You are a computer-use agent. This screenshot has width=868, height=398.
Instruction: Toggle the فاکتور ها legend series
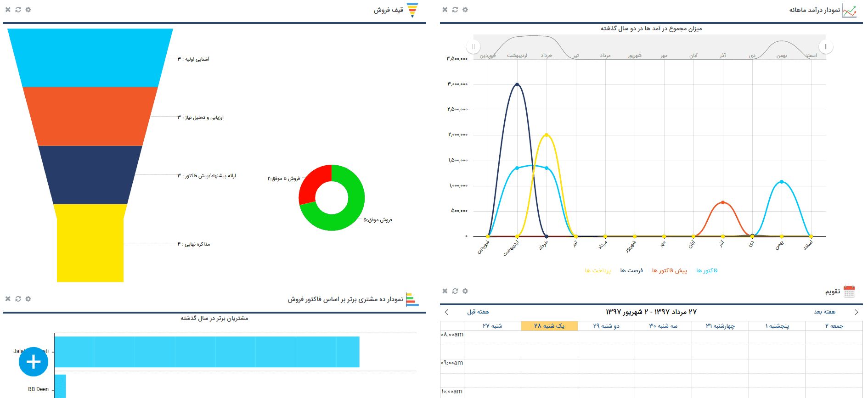click(x=707, y=271)
